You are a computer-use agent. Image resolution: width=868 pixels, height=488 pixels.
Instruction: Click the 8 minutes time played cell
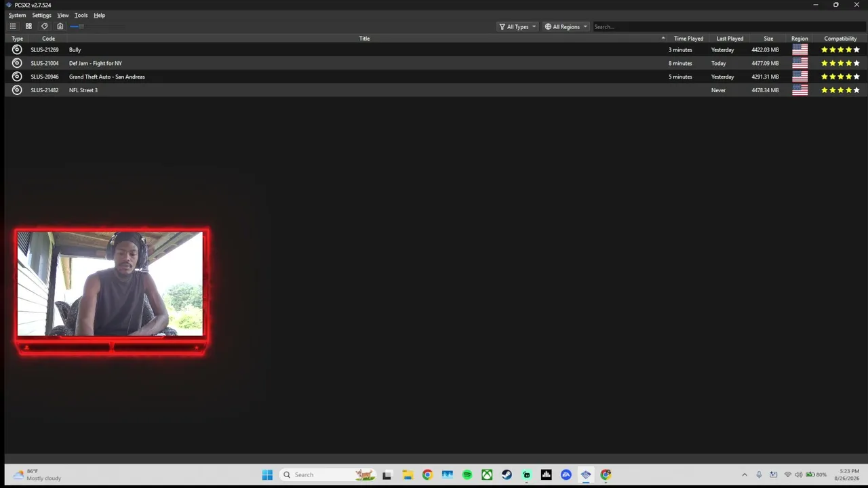(680, 63)
